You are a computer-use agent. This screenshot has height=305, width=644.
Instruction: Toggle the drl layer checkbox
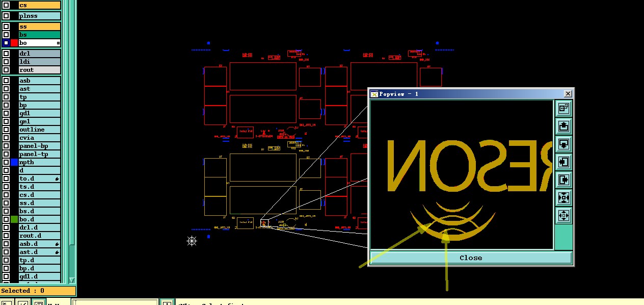click(6, 54)
